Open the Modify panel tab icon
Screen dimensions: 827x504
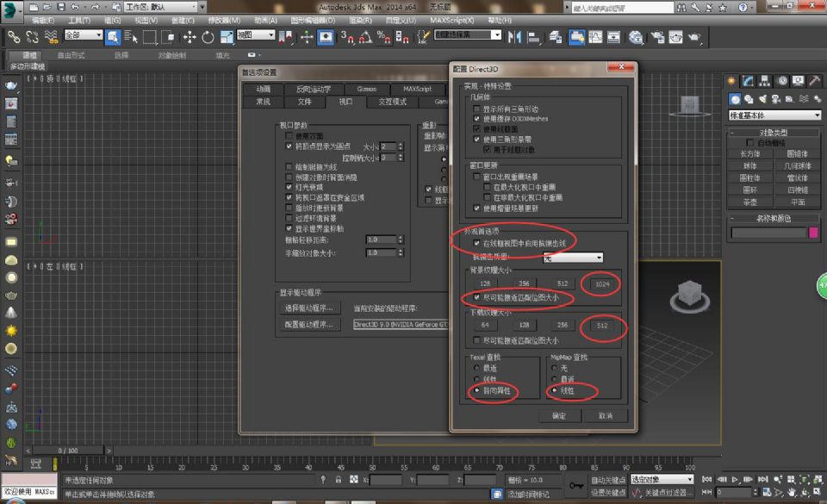(x=748, y=81)
